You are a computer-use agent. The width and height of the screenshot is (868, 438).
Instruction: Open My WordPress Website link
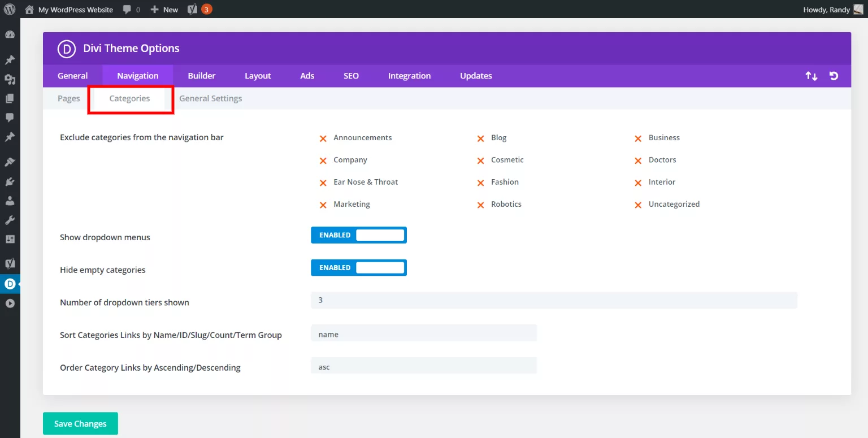(76, 10)
